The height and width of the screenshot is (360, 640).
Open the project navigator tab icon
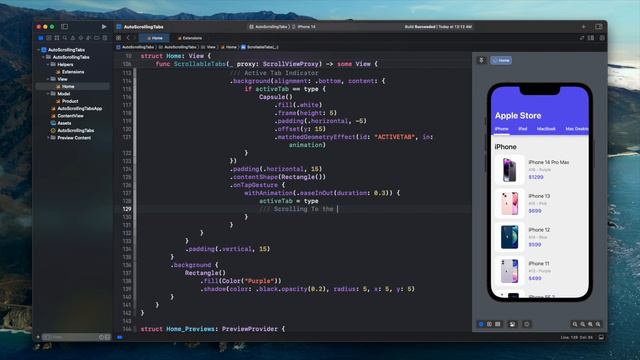41,38
